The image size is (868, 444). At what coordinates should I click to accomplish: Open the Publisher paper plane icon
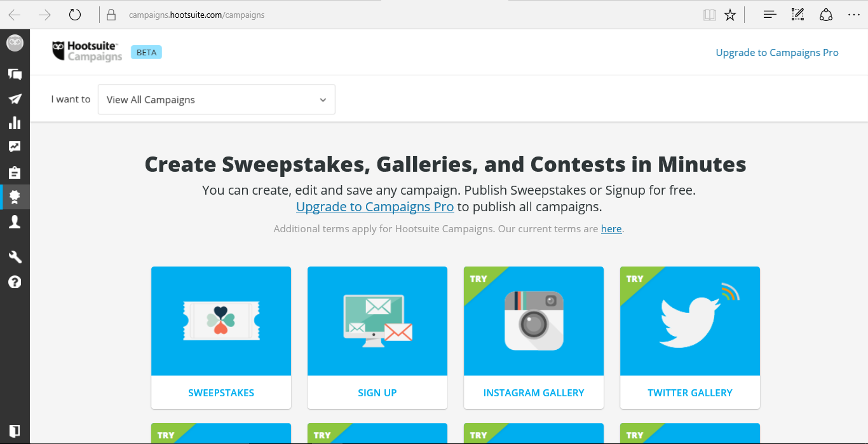click(x=15, y=99)
